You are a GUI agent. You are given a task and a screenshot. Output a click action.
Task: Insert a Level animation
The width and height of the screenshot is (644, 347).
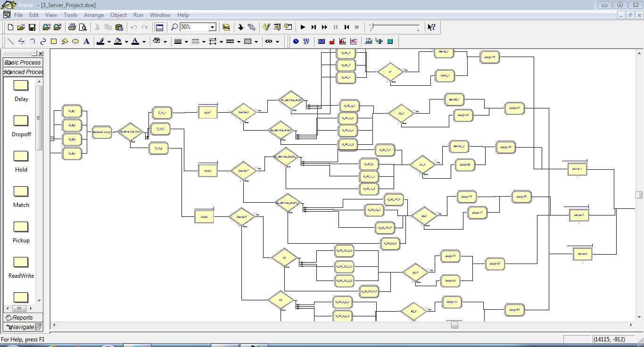(332, 41)
